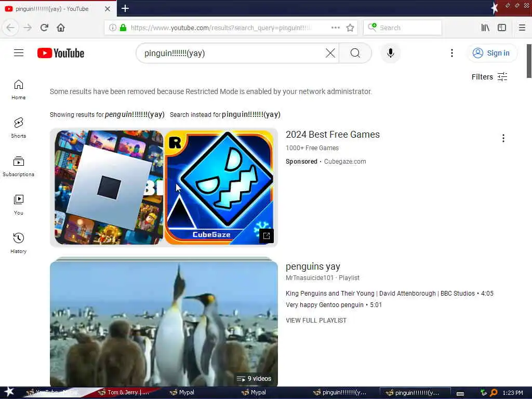Image resolution: width=532 pixels, height=399 pixels.
Task: Open the Library bookshelf icon
Action: click(x=485, y=28)
